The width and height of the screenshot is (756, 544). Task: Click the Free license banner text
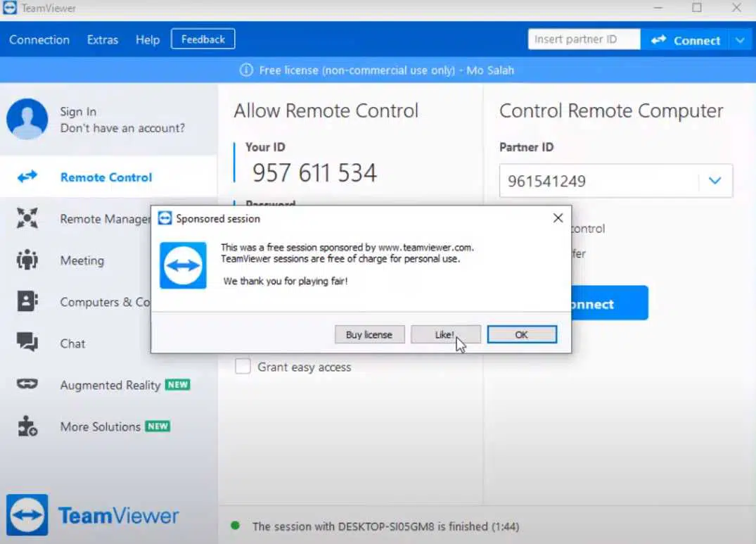pyautogui.click(x=386, y=70)
